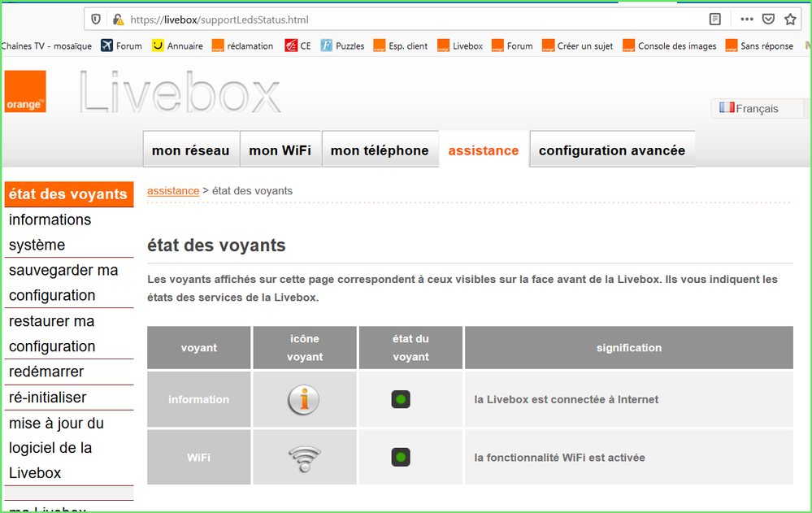
Task: Switch to the mon réseau tab
Action: pyautogui.click(x=190, y=150)
